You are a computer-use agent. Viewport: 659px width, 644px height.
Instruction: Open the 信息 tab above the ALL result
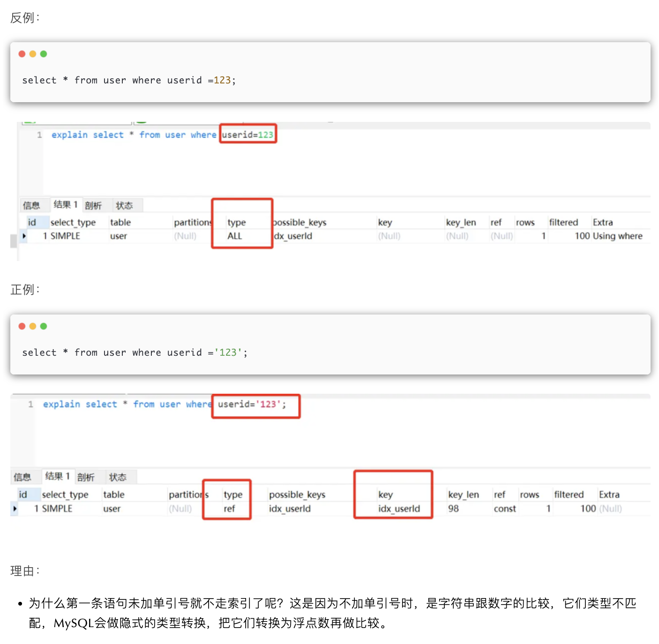(31, 205)
